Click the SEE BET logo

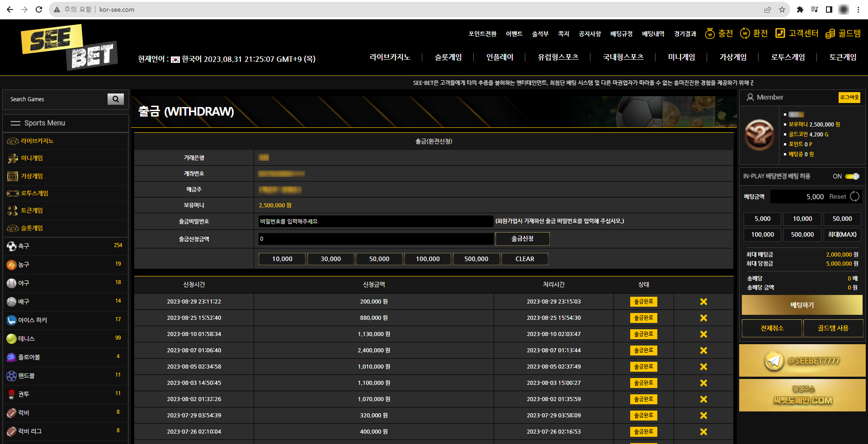coord(69,47)
